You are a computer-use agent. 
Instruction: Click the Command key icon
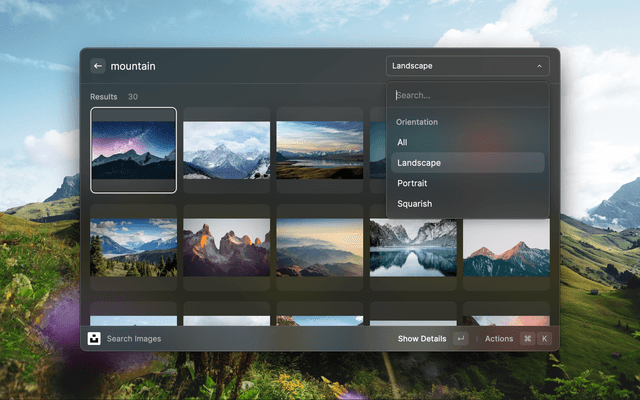528,339
